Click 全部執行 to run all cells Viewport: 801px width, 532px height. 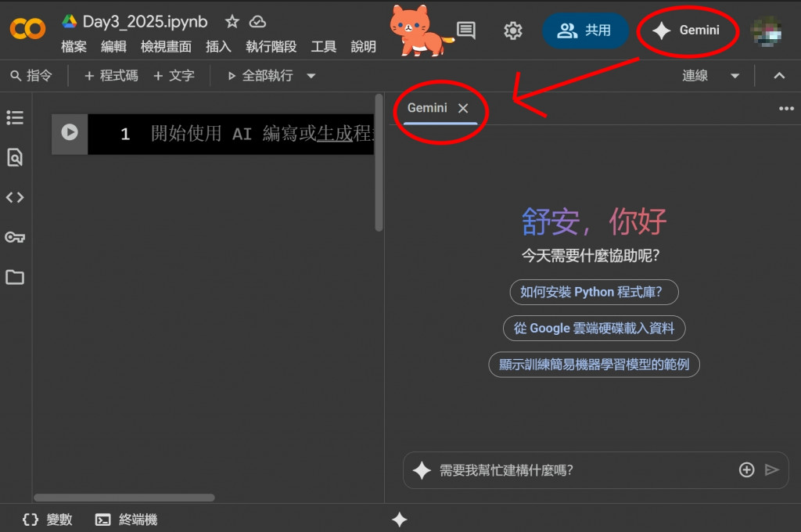pyautogui.click(x=260, y=76)
